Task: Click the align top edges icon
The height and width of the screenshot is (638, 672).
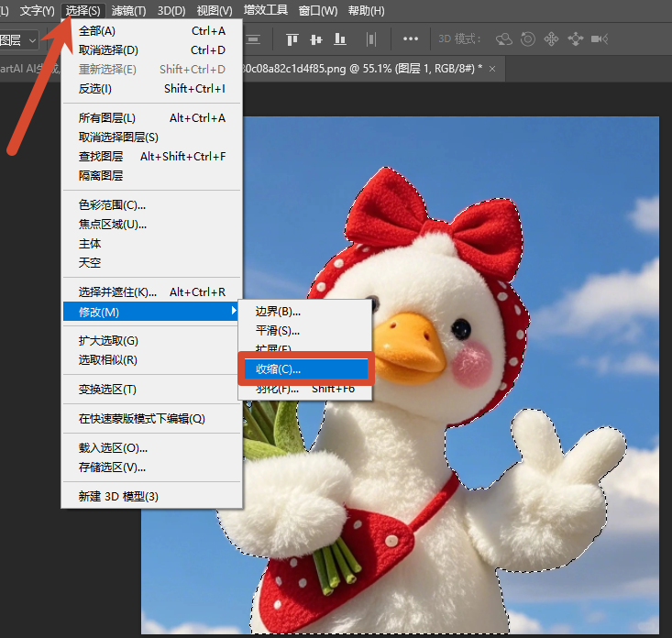Action: pyautogui.click(x=292, y=39)
